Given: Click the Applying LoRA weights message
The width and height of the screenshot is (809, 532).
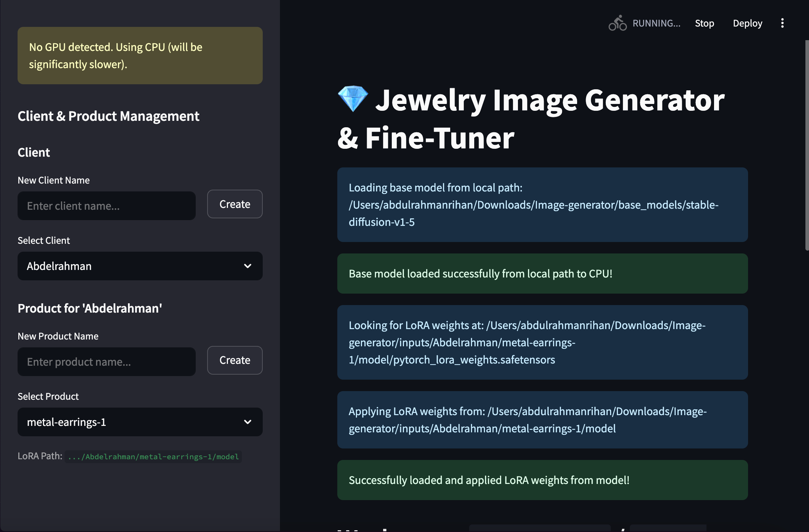Looking at the screenshot, I should (542, 420).
